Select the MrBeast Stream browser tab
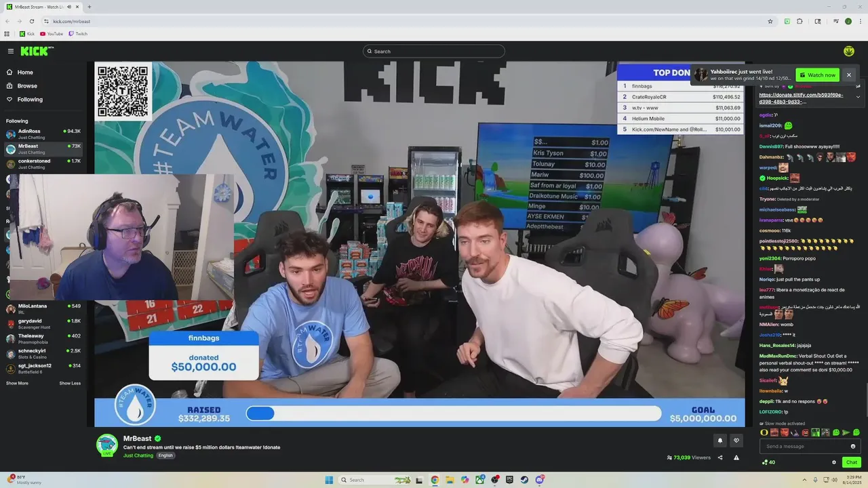Screen dimensions: 868x488 click(x=42, y=7)
